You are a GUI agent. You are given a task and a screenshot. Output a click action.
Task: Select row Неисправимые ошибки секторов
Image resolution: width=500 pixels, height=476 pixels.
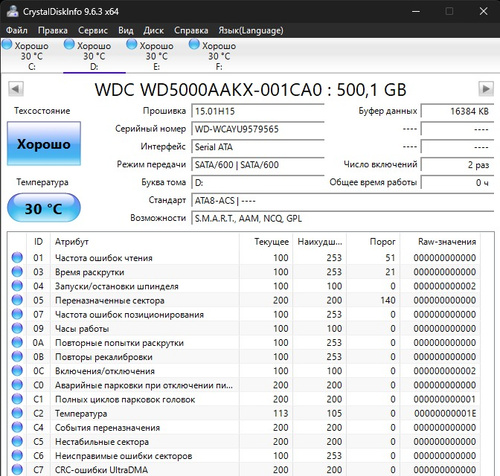[x=244, y=455]
